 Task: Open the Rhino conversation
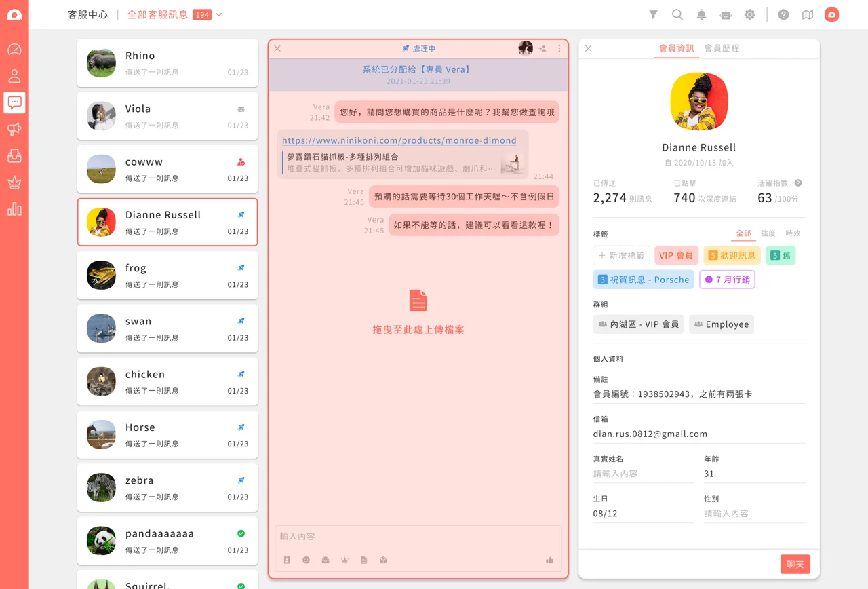(167, 63)
